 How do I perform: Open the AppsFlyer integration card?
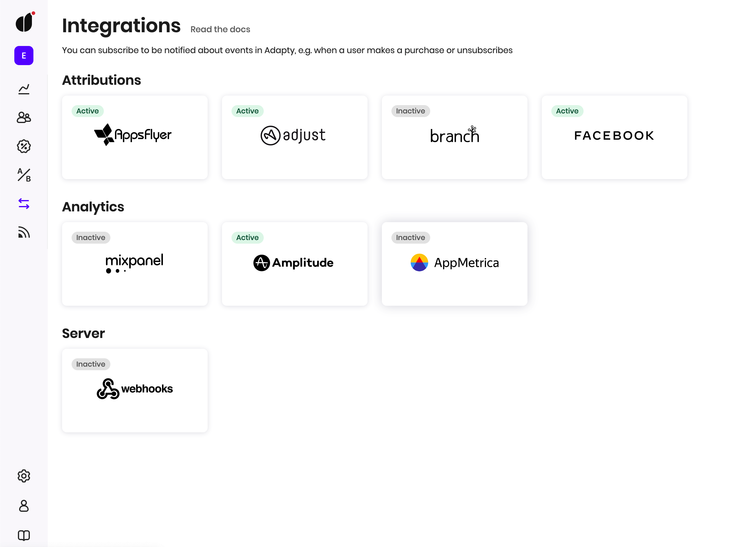click(x=135, y=137)
